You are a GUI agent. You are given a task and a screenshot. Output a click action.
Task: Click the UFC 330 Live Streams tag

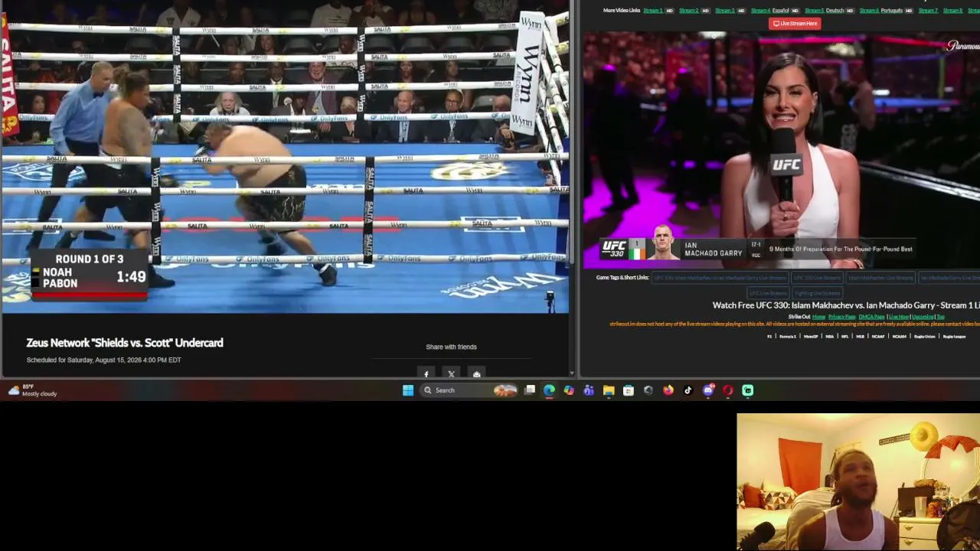pos(817,278)
